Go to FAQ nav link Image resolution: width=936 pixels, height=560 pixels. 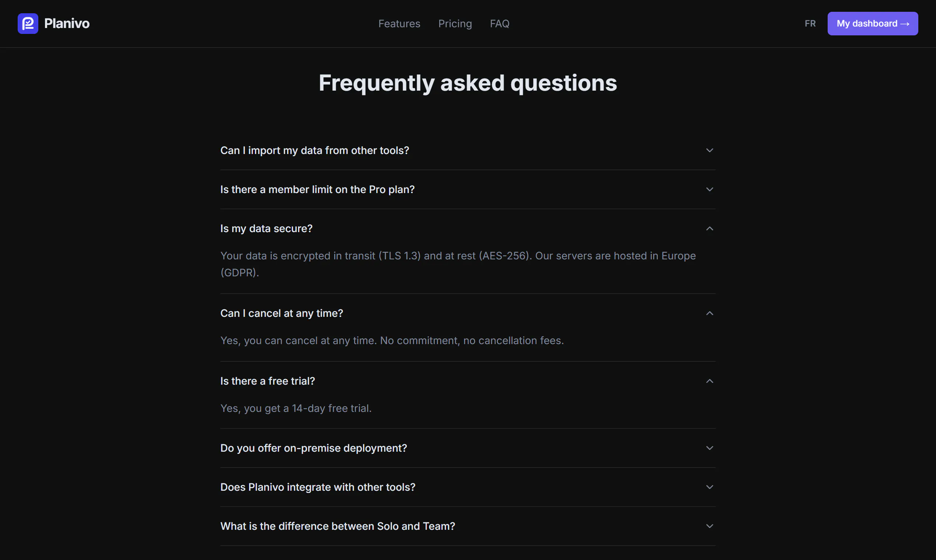499,24
